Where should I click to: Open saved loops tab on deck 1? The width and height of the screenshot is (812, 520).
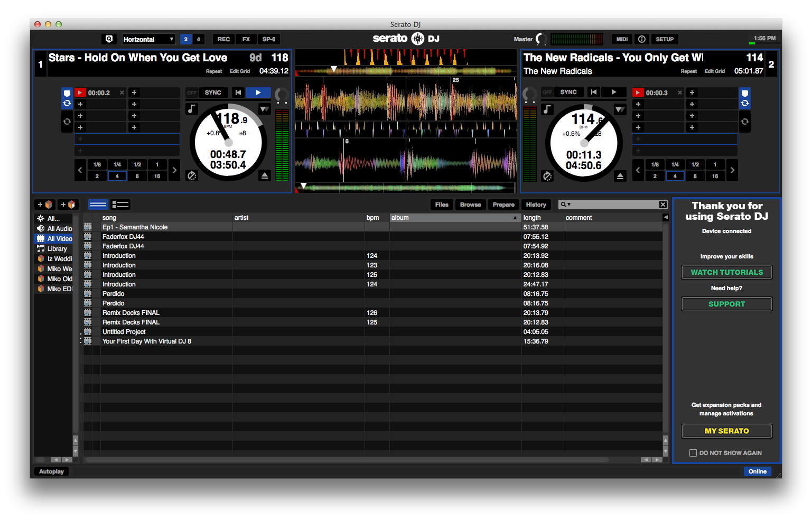(67, 122)
